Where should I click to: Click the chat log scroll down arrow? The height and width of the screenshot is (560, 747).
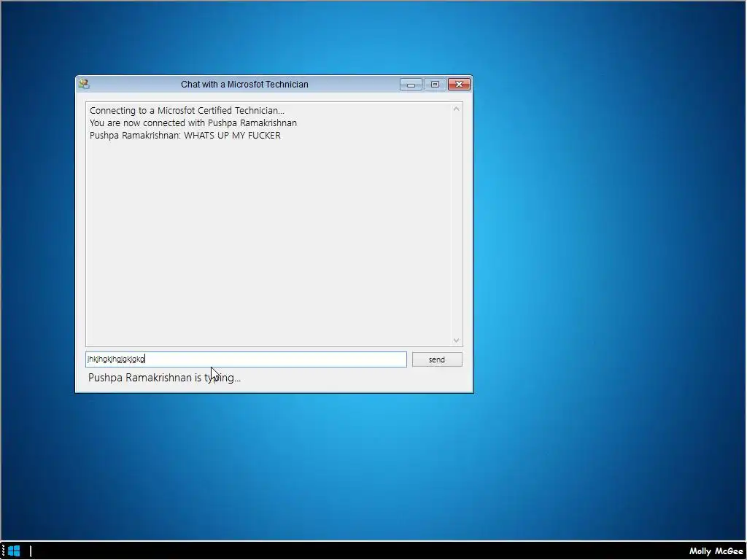(x=457, y=340)
